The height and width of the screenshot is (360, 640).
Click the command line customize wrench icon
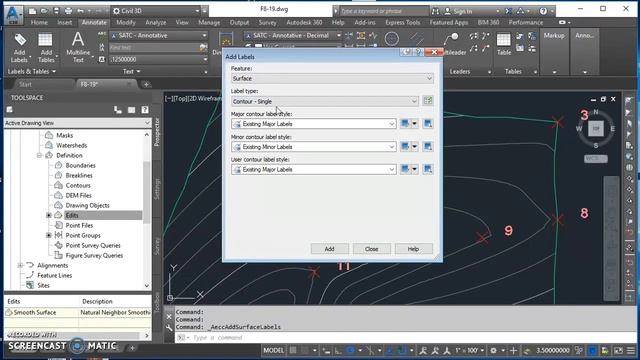click(x=169, y=327)
